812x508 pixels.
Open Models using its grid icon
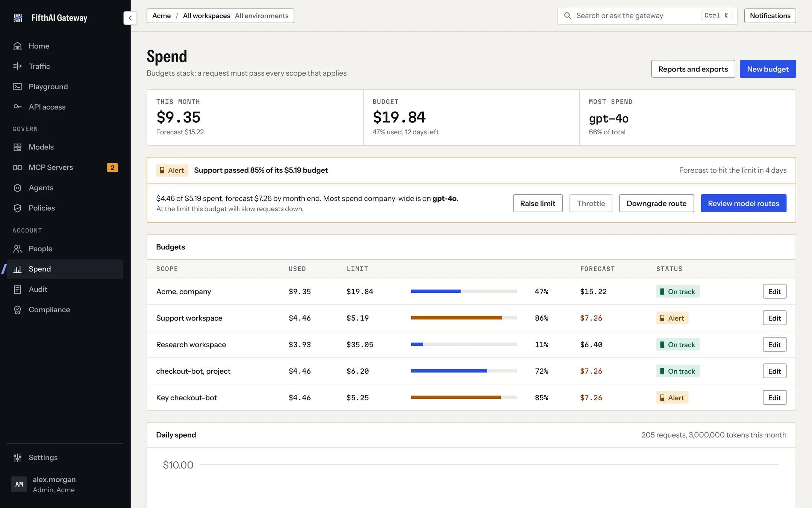click(x=17, y=147)
